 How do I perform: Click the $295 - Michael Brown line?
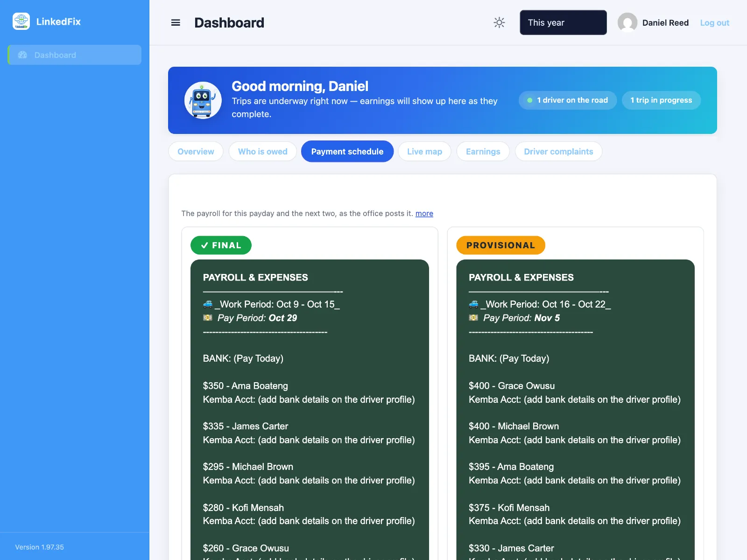248,467
